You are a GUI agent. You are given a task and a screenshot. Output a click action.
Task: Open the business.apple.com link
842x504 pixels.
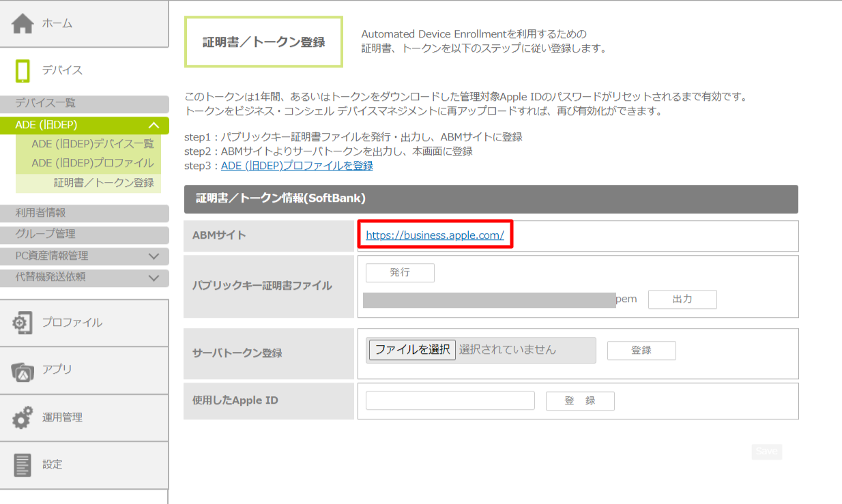(435, 235)
